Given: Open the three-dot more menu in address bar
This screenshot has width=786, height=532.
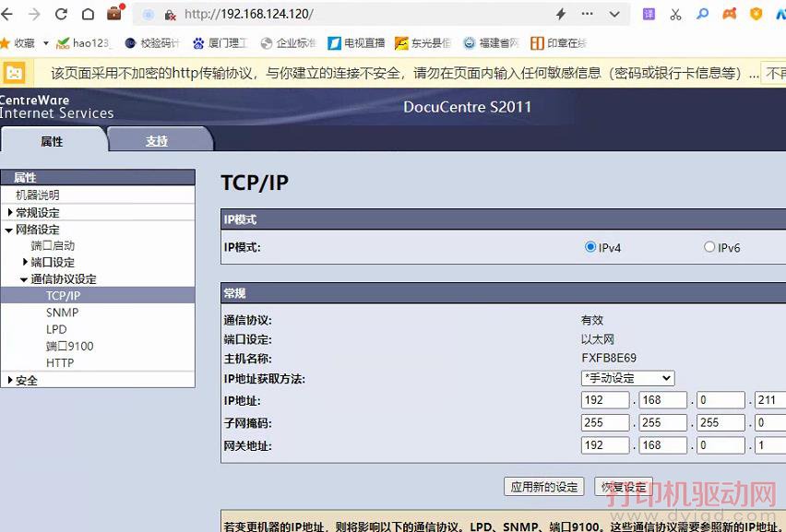Looking at the screenshot, I should [x=587, y=14].
